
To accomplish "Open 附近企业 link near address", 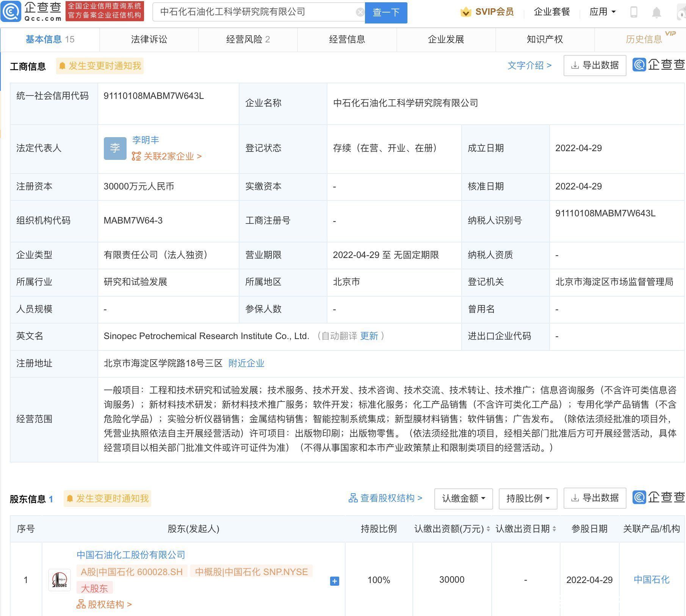I will coord(246,363).
